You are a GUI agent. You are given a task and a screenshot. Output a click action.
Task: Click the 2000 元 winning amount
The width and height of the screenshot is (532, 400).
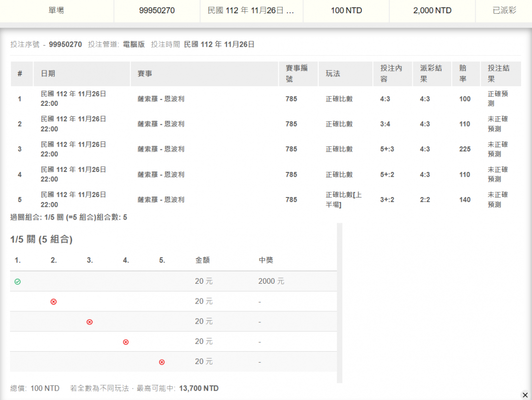pos(271,281)
